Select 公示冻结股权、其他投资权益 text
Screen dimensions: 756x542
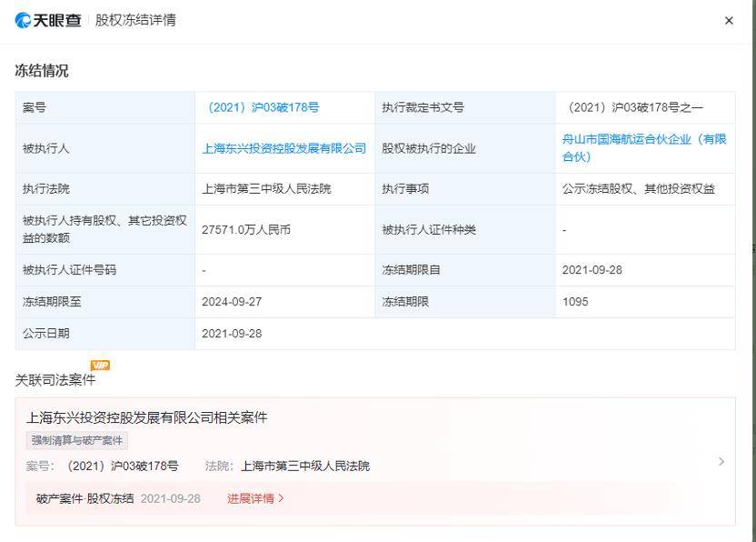pos(639,189)
